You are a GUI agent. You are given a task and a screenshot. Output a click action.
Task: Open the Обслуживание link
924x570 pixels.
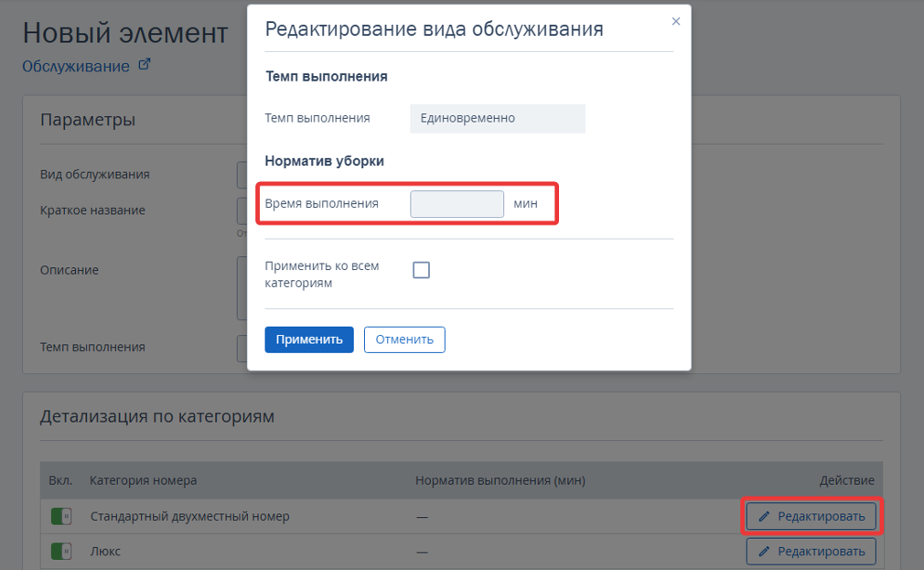(76, 66)
